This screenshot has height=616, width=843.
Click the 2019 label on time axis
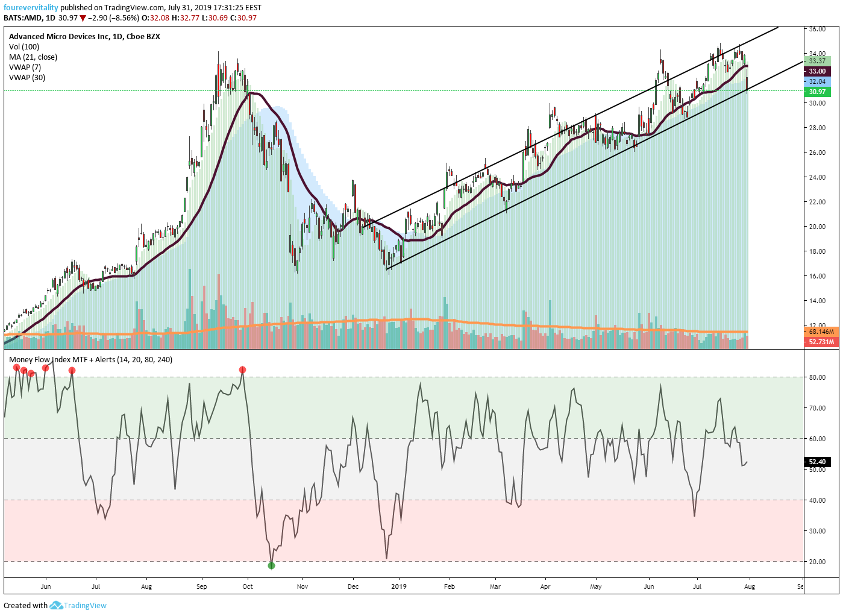coord(399,586)
